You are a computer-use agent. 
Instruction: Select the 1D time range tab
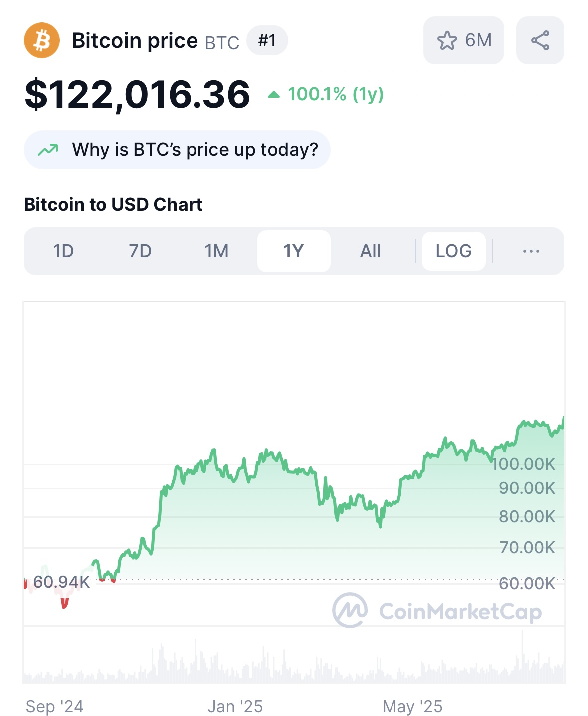(x=63, y=251)
